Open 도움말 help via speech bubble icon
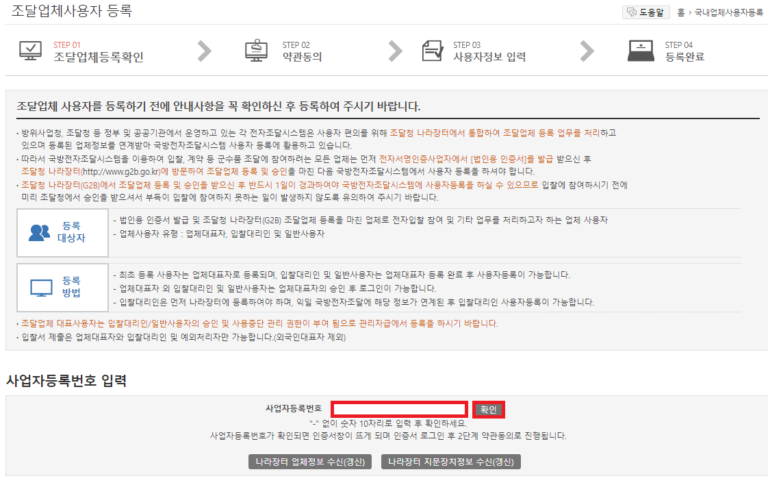 coord(632,12)
